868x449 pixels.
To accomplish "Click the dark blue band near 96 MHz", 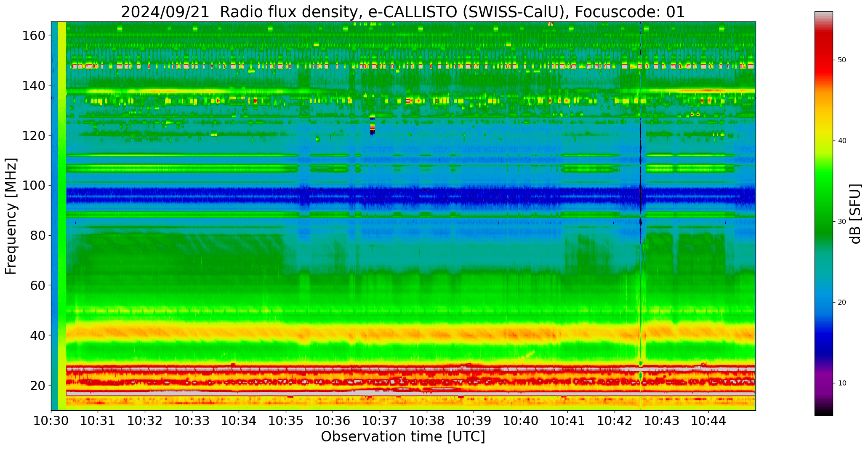I will (410, 197).
